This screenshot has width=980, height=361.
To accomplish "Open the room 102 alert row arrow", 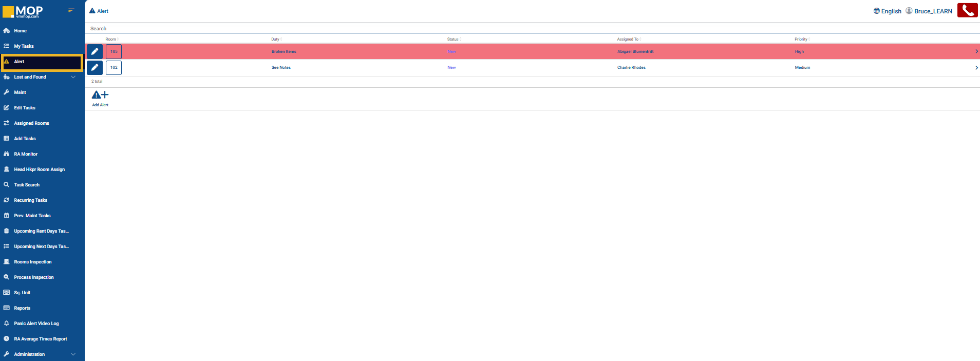I will tap(976, 67).
